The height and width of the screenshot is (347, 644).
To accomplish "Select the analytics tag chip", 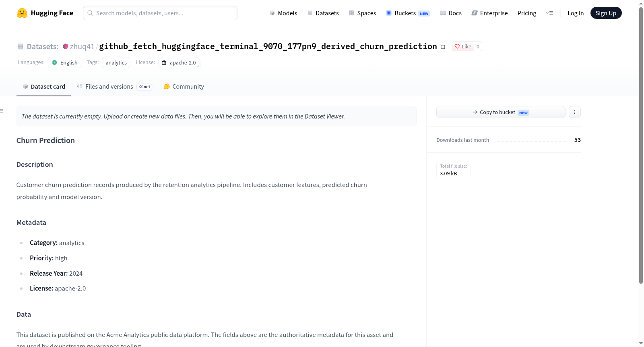I will (x=116, y=62).
